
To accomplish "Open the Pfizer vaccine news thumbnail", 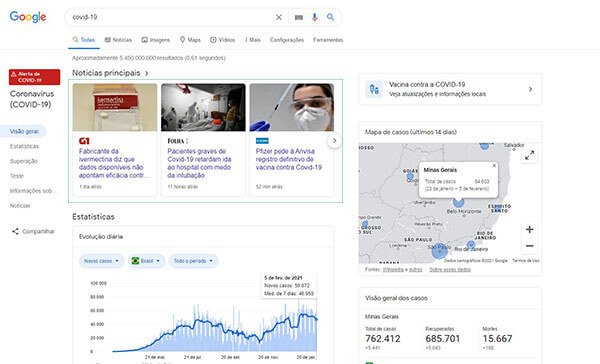I will point(292,108).
